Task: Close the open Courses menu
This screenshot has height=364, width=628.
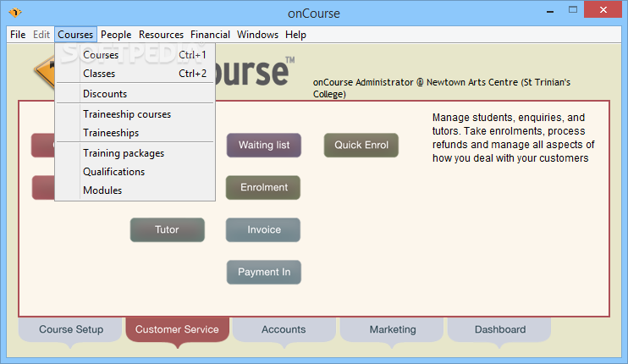Action: pos(75,35)
